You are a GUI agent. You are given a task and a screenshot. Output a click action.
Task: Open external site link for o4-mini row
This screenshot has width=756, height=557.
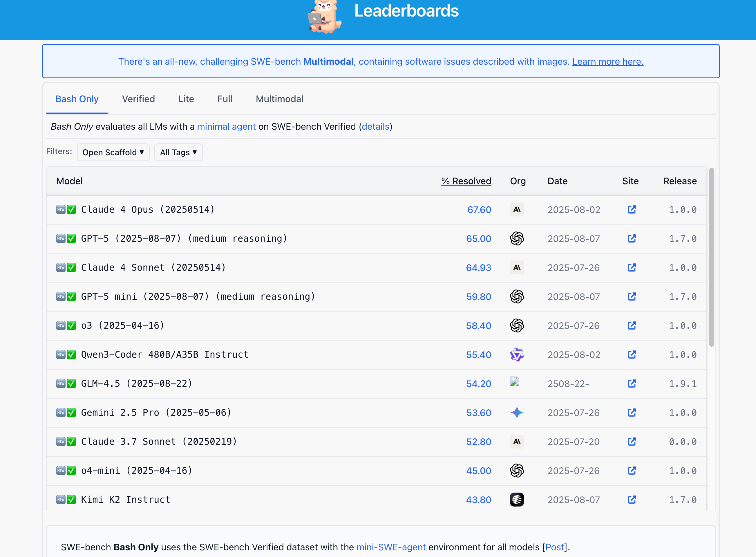point(632,471)
